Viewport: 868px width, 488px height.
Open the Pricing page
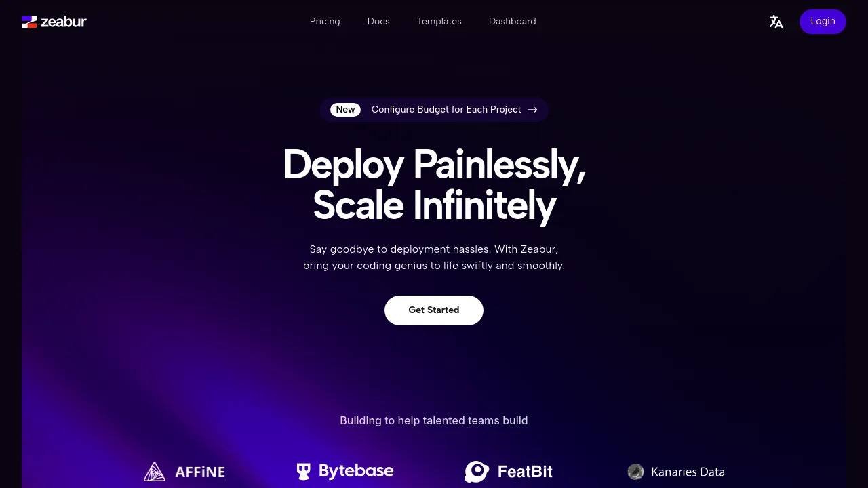(x=325, y=22)
